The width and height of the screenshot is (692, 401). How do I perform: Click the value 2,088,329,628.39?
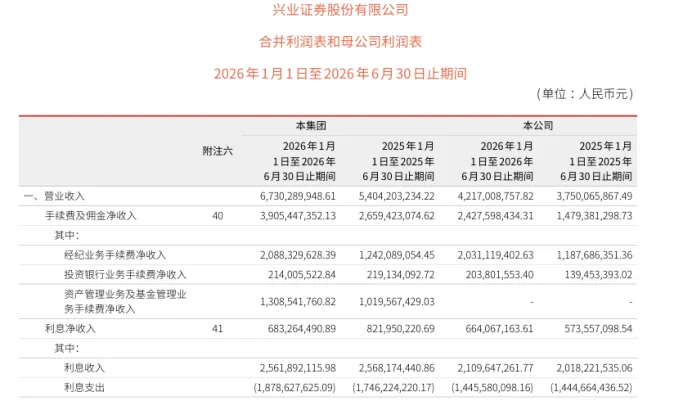(x=298, y=255)
